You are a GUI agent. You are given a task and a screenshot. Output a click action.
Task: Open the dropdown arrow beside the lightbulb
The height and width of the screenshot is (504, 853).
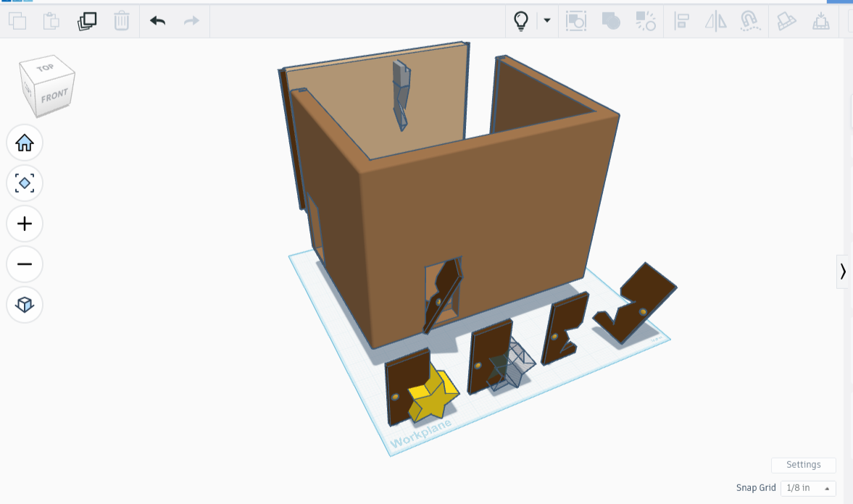(x=546, y=21)
